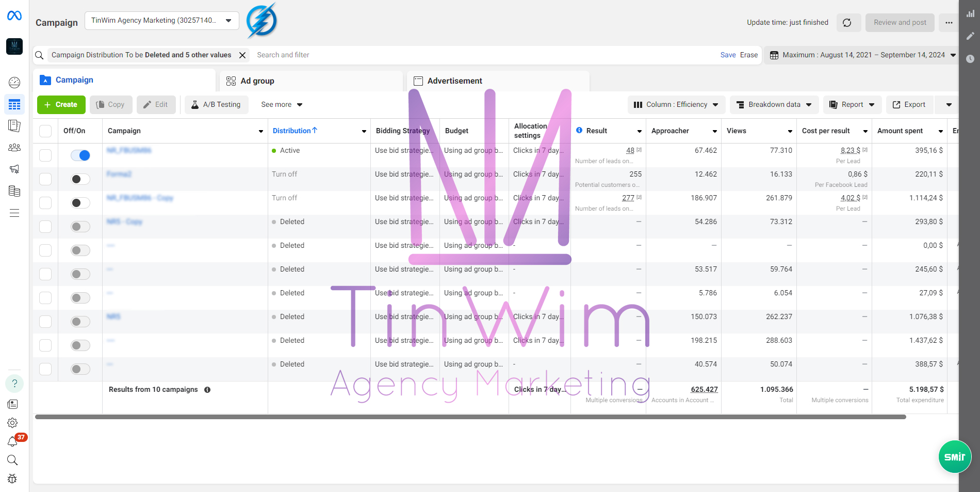Image resolution: width=980 pixels, height=492 pixels.
Task: Open the ads reporting icon in sidebar
Action: [14, 125]
